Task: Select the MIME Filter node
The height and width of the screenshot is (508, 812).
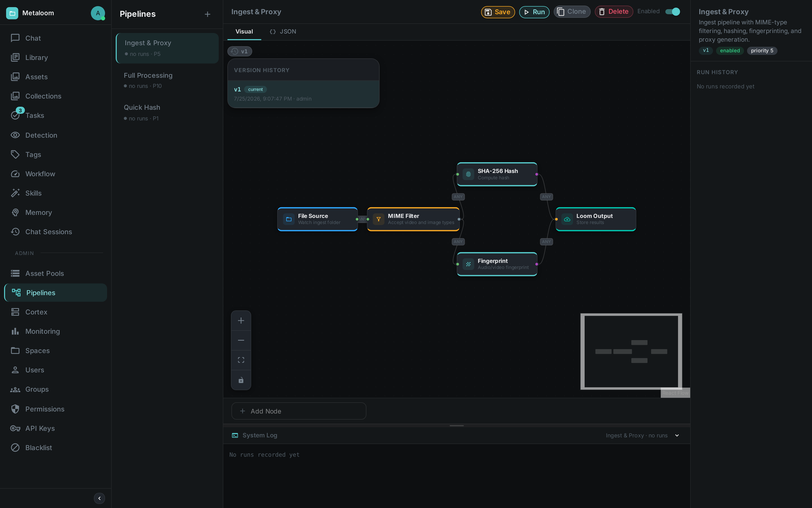Action: click(x=413, y=219)
